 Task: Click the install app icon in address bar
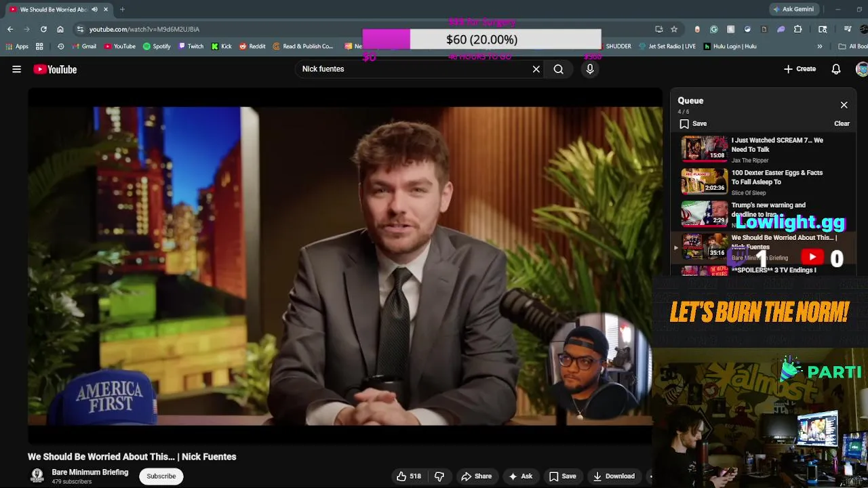click(x=658, y=29)
